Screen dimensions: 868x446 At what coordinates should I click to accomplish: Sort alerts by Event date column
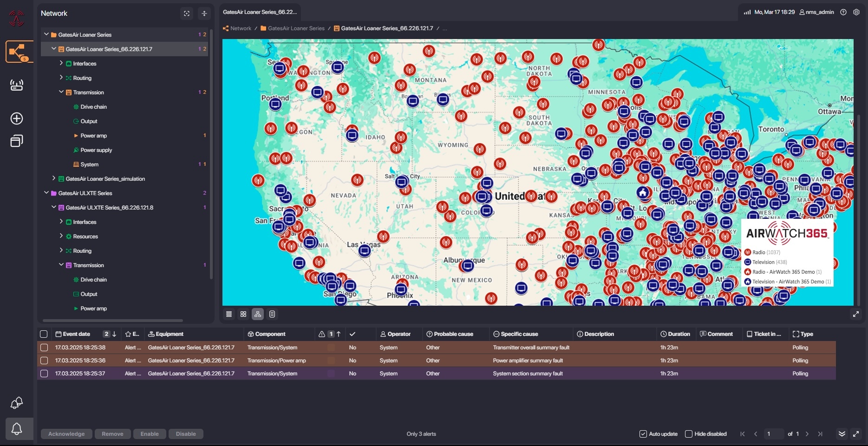click(x=76, y=334)
